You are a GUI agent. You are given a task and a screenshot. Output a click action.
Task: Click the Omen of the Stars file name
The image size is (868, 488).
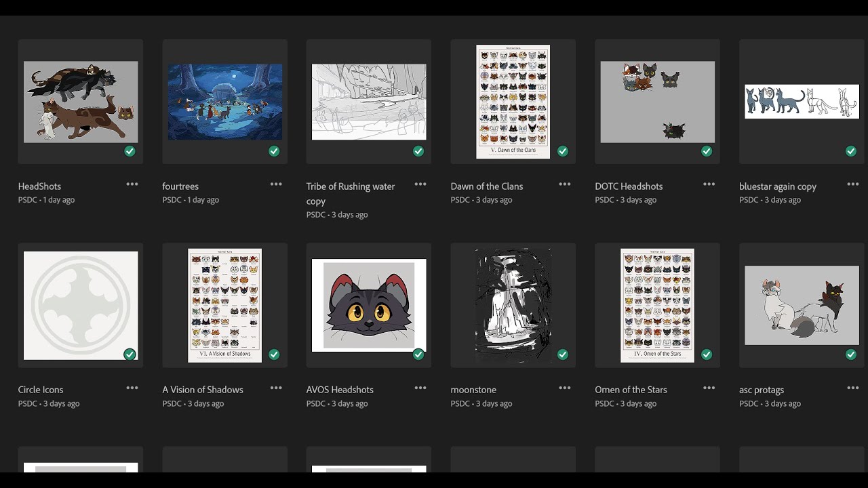(631, 390)
